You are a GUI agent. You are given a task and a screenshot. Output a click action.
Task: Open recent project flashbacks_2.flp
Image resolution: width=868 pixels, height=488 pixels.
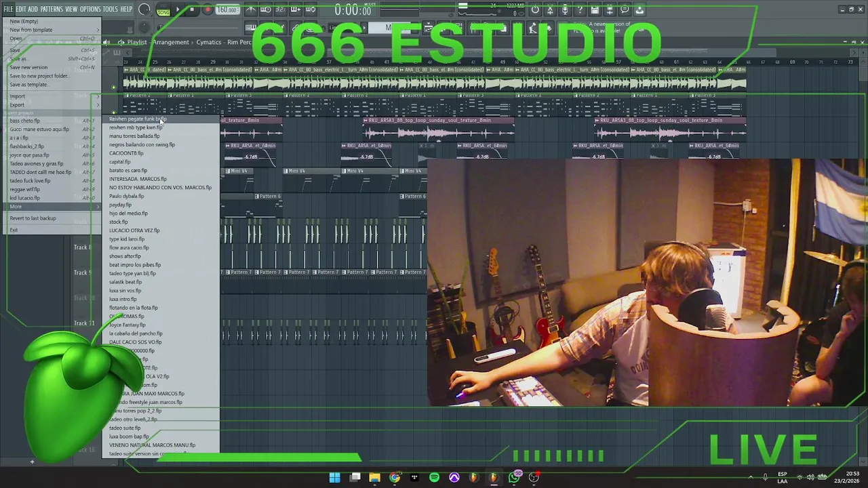click(x=52, y=146)
